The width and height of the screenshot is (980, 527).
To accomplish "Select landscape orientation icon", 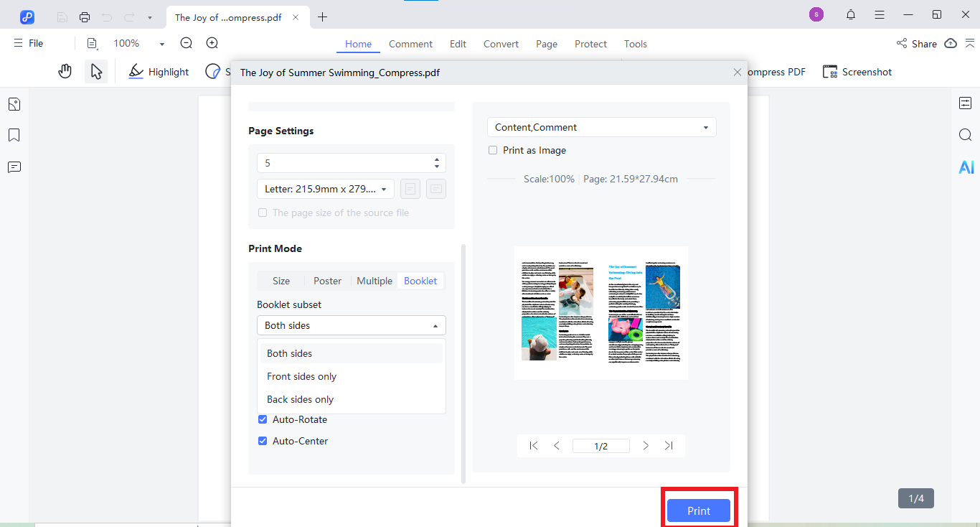I will coord(436,189).
